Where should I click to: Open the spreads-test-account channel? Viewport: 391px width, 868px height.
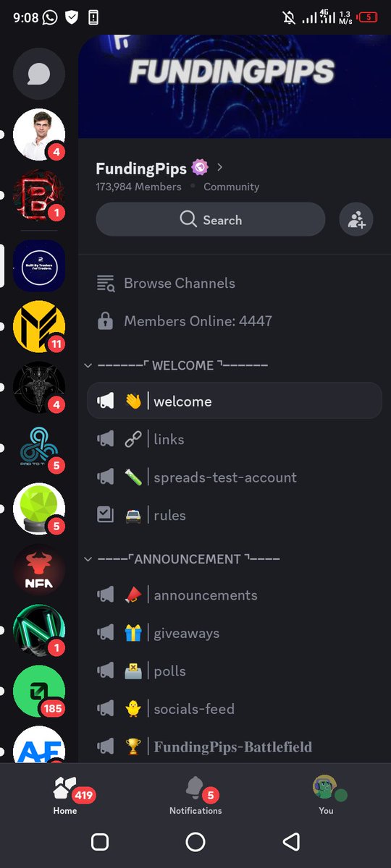(234, 477)
